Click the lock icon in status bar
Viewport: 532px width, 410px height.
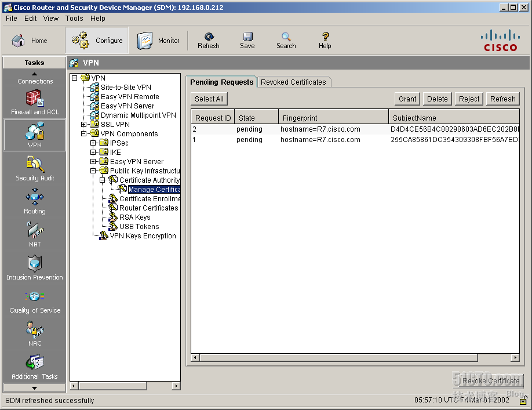click(523, 400)
